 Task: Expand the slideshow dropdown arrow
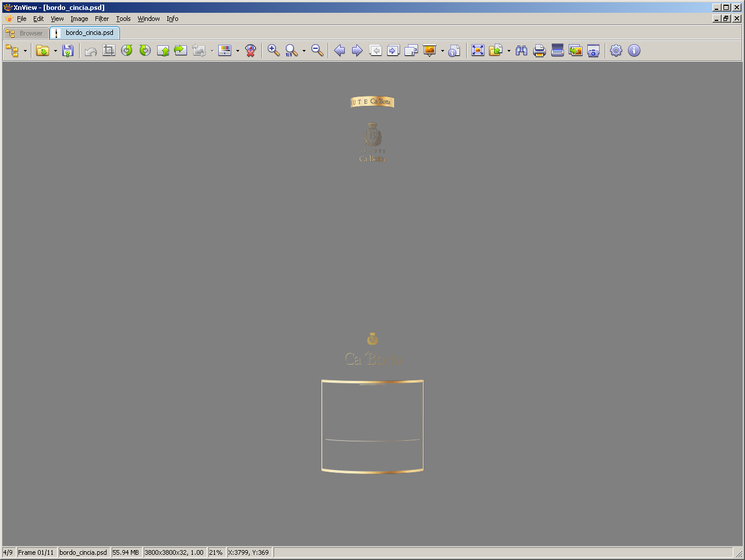(442, 51)
